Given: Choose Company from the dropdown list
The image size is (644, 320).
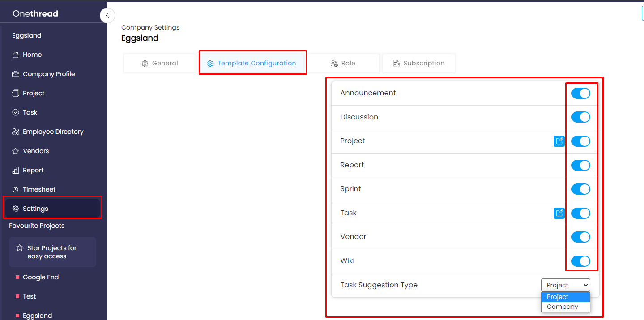Looking at the screenshot, I should pos(562,307).
